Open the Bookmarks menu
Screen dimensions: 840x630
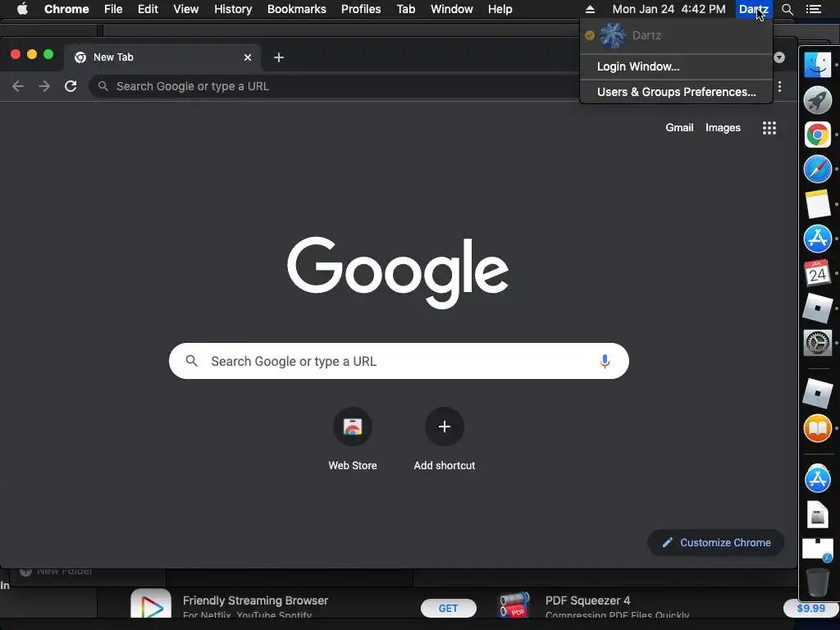pyautogui.click(x=297, y=9)
